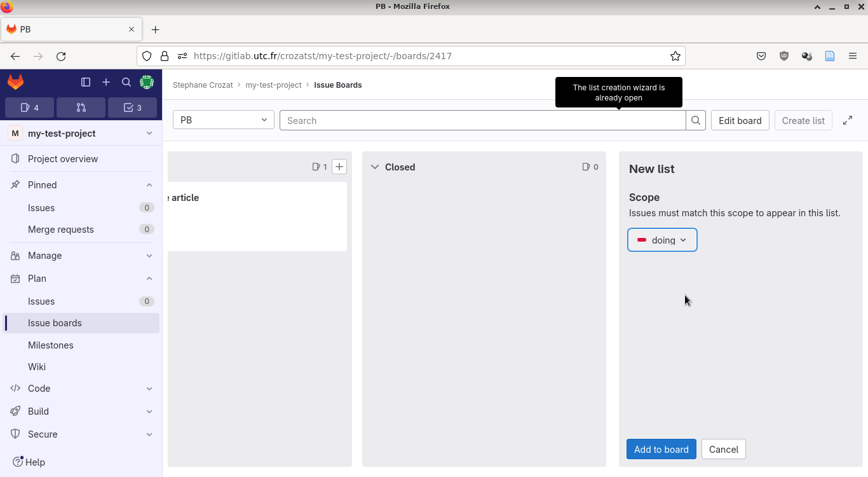Viewport: 868px width, 477px height.
Task: Open the sidebar search icon
Action: pos(126,82)
